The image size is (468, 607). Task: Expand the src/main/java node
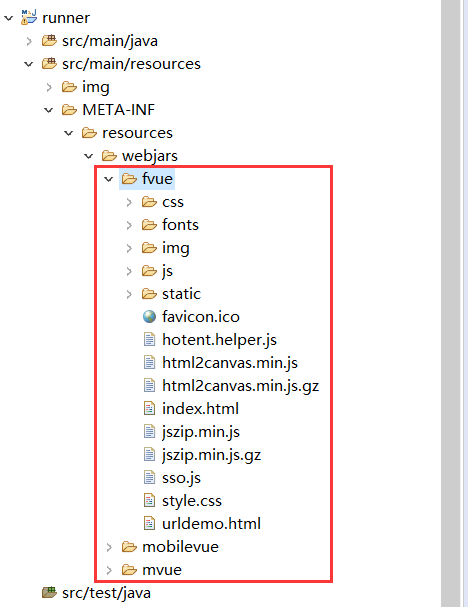pos(29,41)
